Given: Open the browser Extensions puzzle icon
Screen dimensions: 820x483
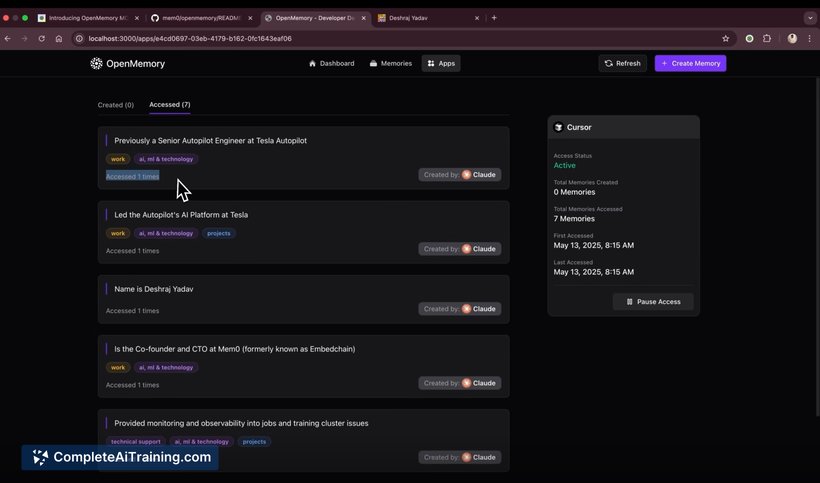Looking at the screenshot, I should [767, 39].
